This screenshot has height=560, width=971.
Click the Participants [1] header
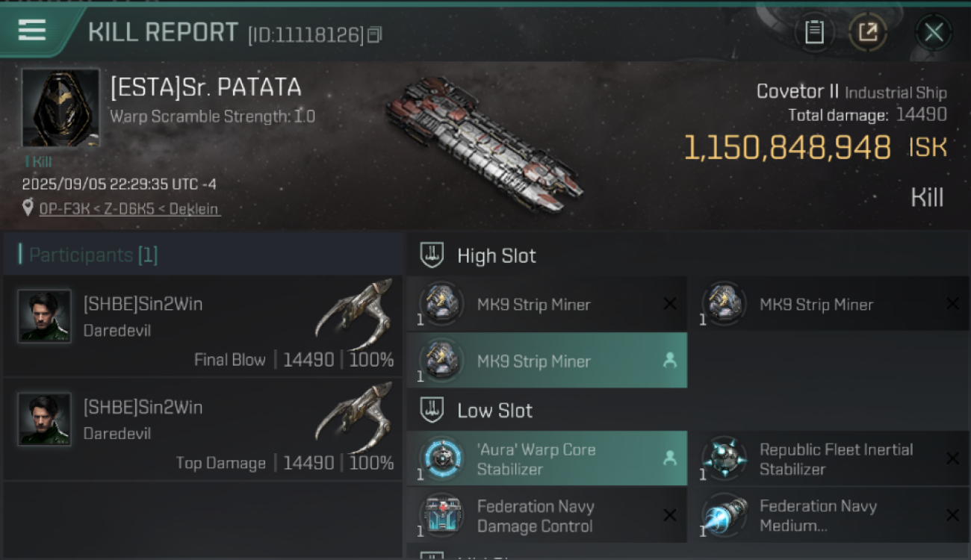tap(93, 255)
